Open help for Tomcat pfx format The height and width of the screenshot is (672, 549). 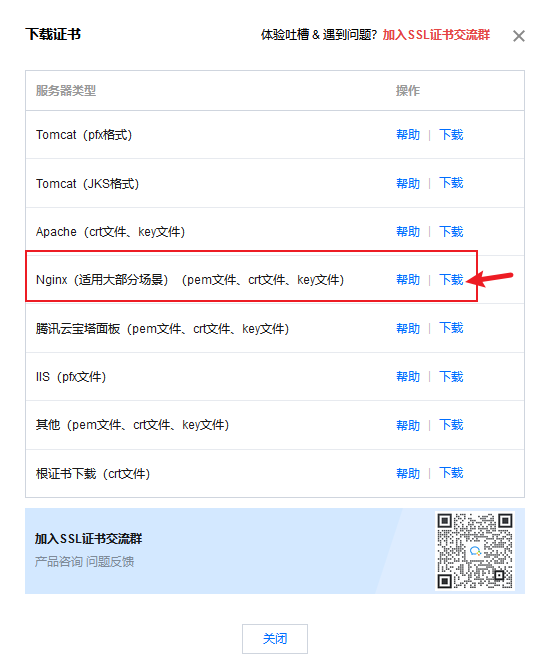click(x=408, y=135)
